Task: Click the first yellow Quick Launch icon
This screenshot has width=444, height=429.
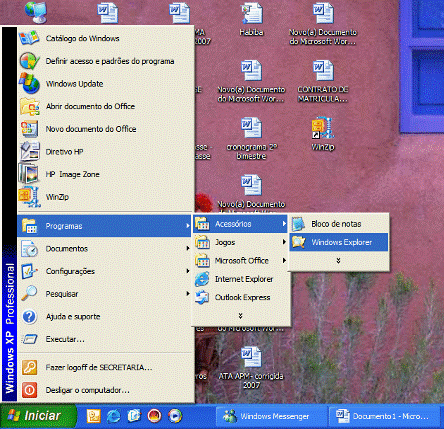Action: pyautogui.click(x=94, y=416)
